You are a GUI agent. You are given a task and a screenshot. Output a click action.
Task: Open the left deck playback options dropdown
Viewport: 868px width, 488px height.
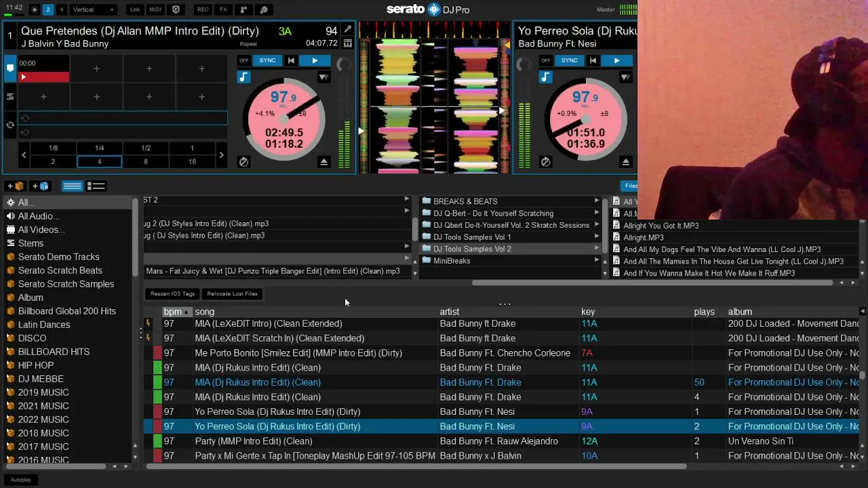(x=323, y=77)
